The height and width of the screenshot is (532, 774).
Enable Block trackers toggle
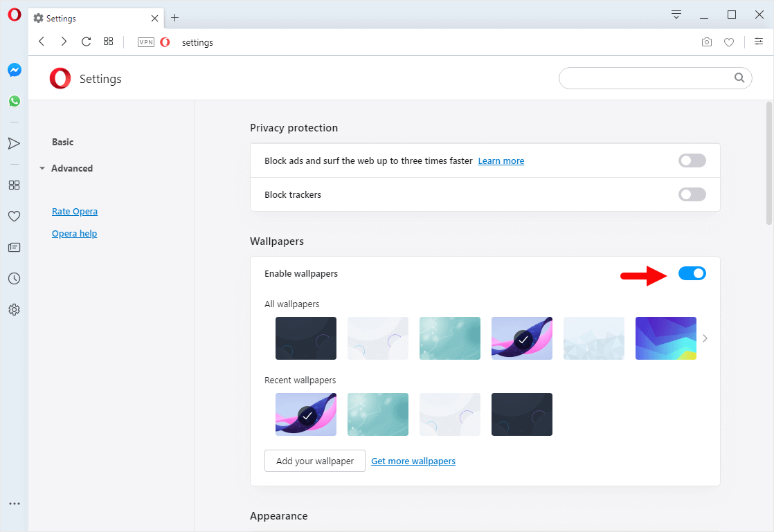tap(692, 194)
